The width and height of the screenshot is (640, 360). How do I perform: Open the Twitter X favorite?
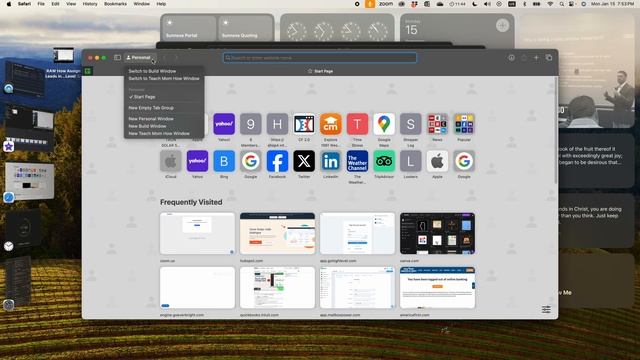[x=304, y=161]
